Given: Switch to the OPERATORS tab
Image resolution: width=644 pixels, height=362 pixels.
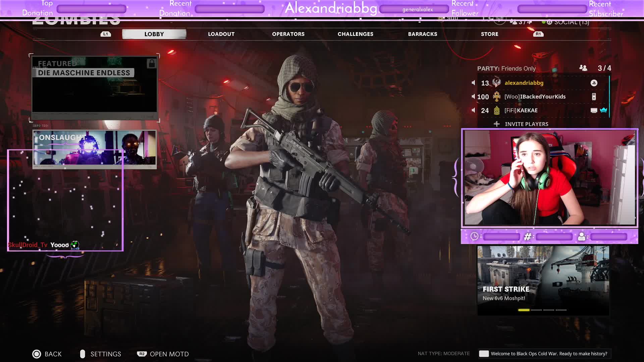Looking at the screenshot, I should 288,34.
